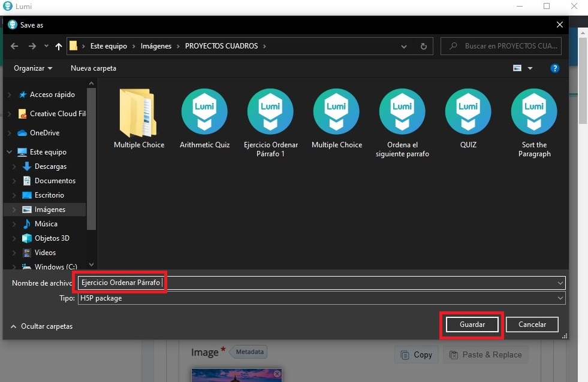This screenshot has height=382, width=588.
Task: Open the Arithmetic Quiz Lumi file
Action: 204,112
